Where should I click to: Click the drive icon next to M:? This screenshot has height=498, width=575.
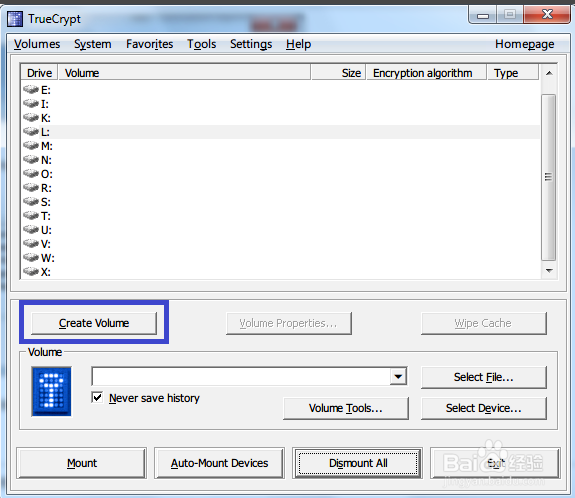coord(31,146)
